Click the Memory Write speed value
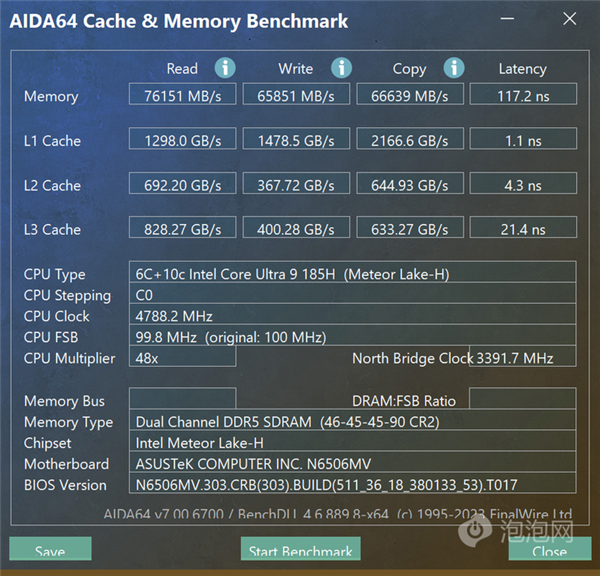 pyautogui.click(x=296, y=96)
